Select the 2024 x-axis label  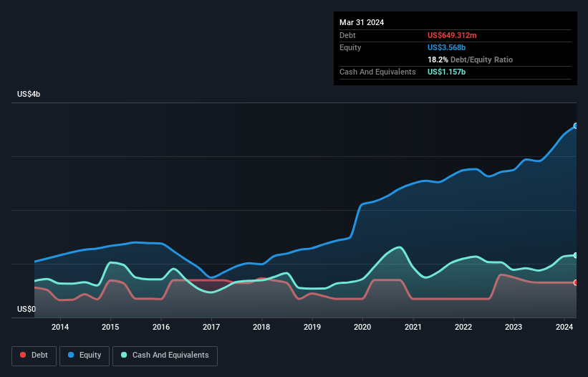tap(564, 327)
